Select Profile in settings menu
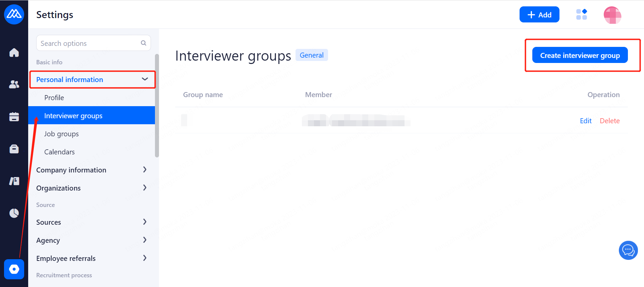 [54, 97]
